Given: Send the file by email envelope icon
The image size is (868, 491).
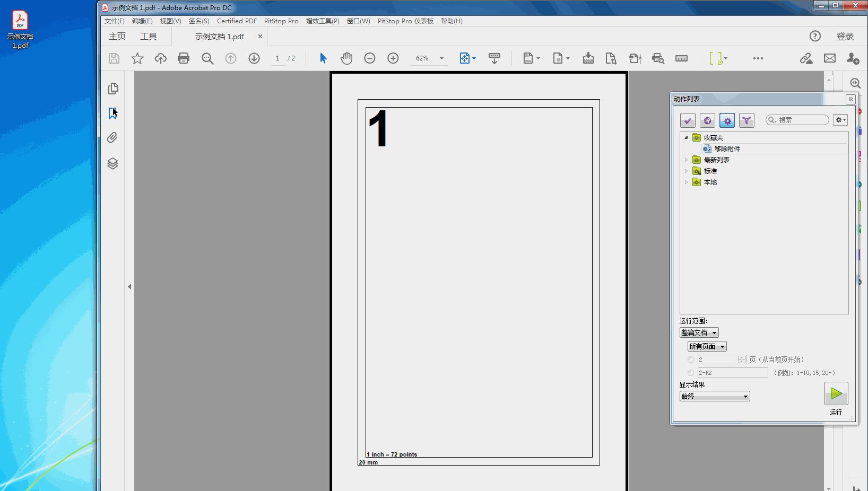Looking at the screenshot, I should [830, 58].
